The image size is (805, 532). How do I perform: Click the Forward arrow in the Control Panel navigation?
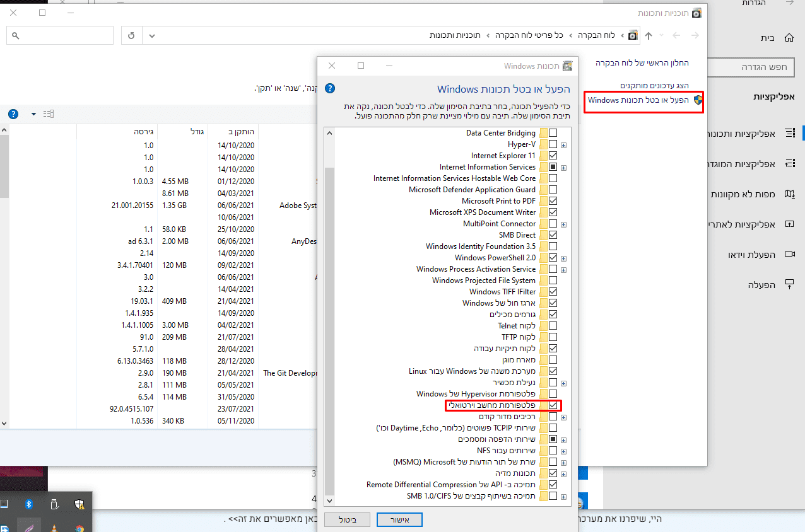tap(676, 35)
